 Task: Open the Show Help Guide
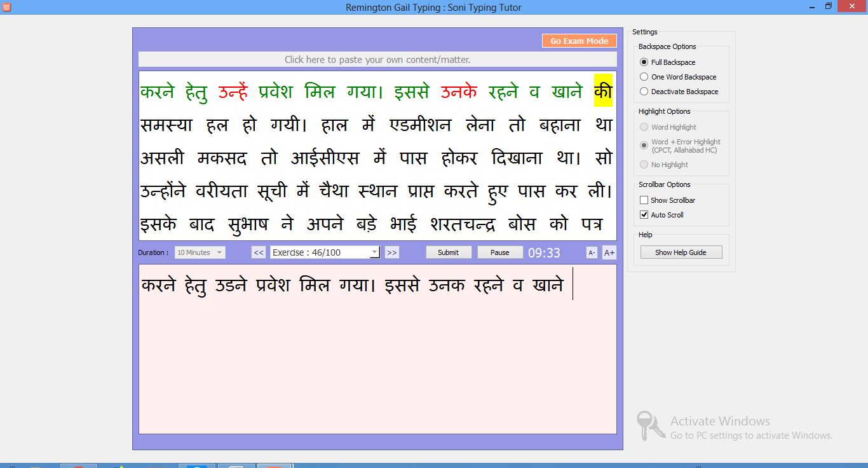coord(681,251)
